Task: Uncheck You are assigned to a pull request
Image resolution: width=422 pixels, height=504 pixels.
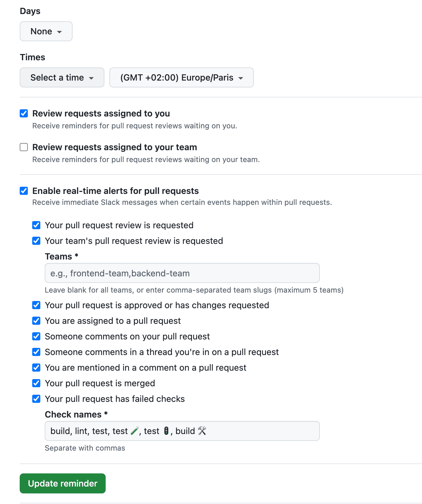Action: 36,321
